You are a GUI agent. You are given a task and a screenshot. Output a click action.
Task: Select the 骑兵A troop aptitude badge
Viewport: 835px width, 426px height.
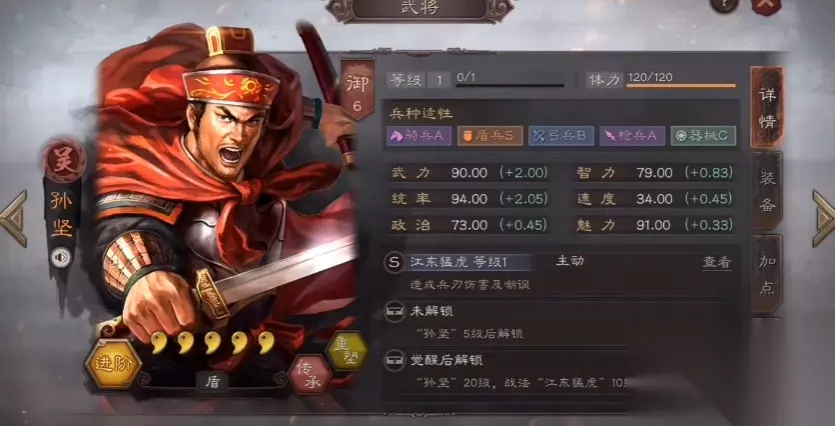tap(419, 136)
